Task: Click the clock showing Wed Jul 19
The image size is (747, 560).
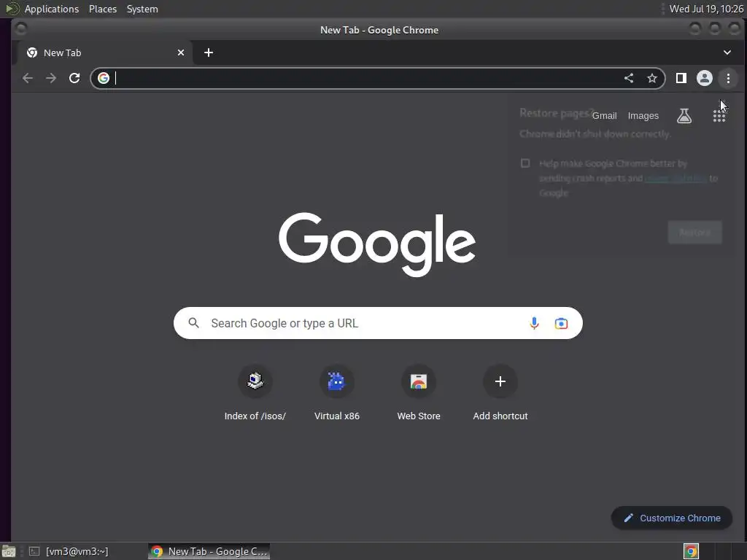Action: coord(706,9)
